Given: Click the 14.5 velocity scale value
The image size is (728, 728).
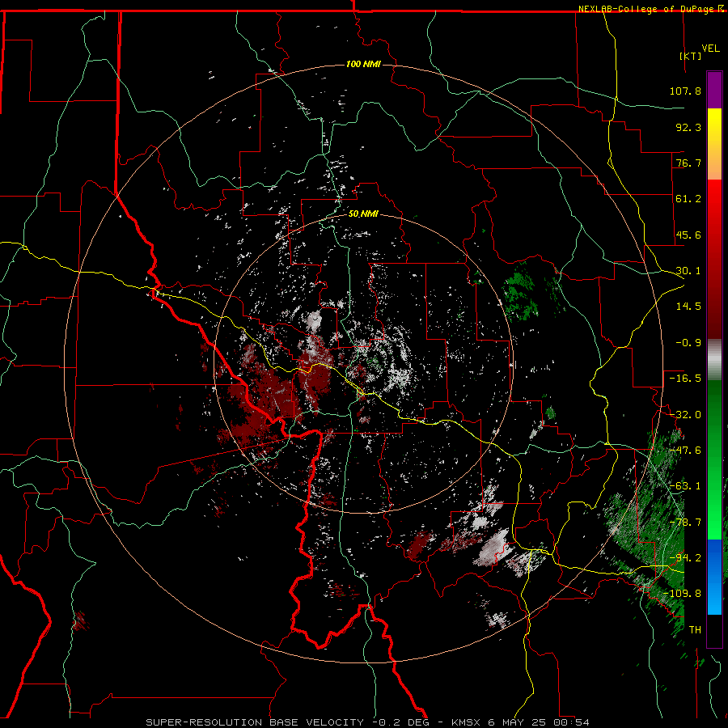Looking at the screenshot, I should tap(688, 307).
